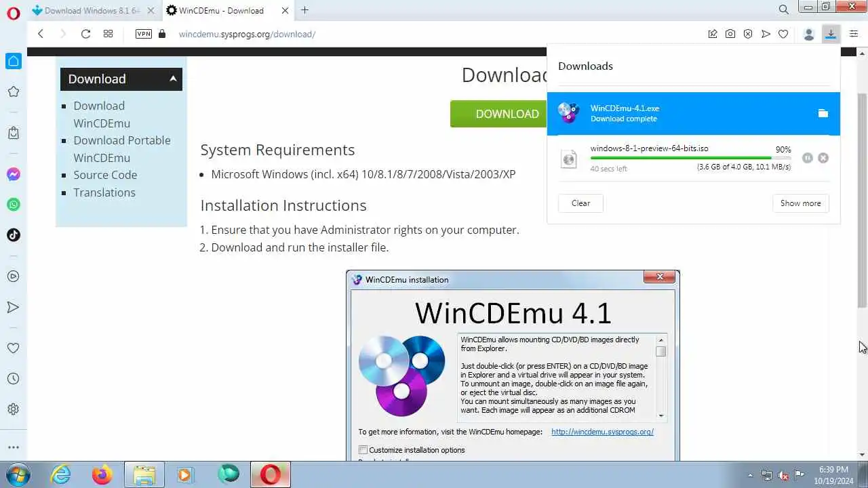Open the Easy Setup menu icon
Viewport: 868px width, 488px height.
point(854,34)
